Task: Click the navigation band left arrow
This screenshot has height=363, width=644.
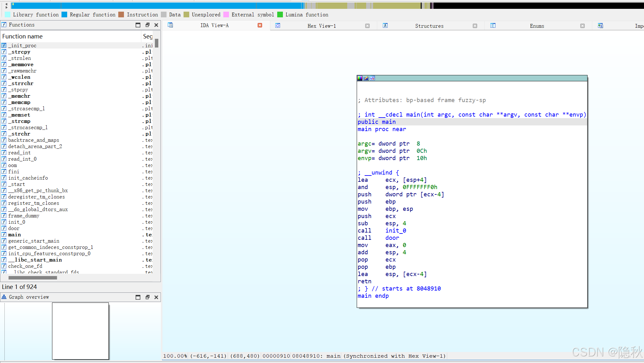Action: click(6, 4)
